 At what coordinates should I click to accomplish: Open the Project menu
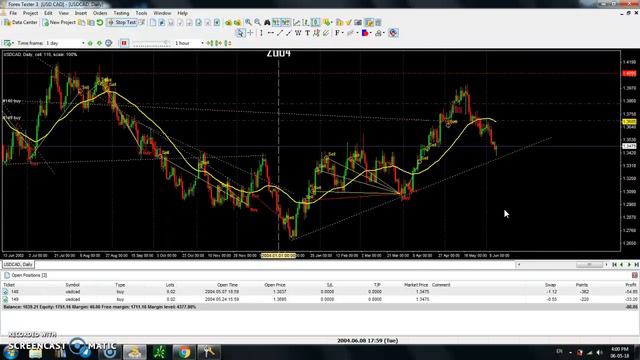pos(30,13)
